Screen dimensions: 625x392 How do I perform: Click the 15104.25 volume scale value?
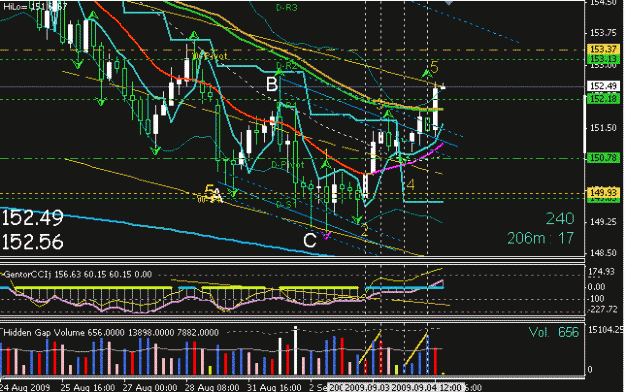click(606, 329)
